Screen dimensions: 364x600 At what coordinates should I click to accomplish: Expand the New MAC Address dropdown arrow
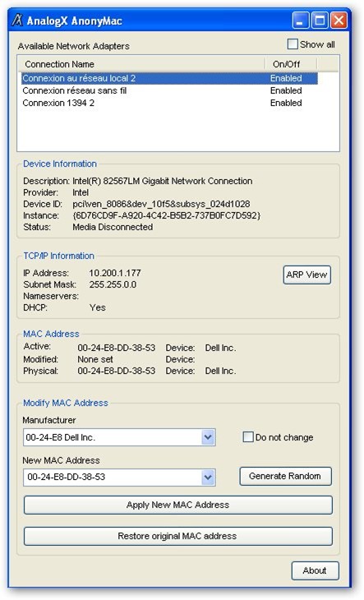tap(208, 478)
